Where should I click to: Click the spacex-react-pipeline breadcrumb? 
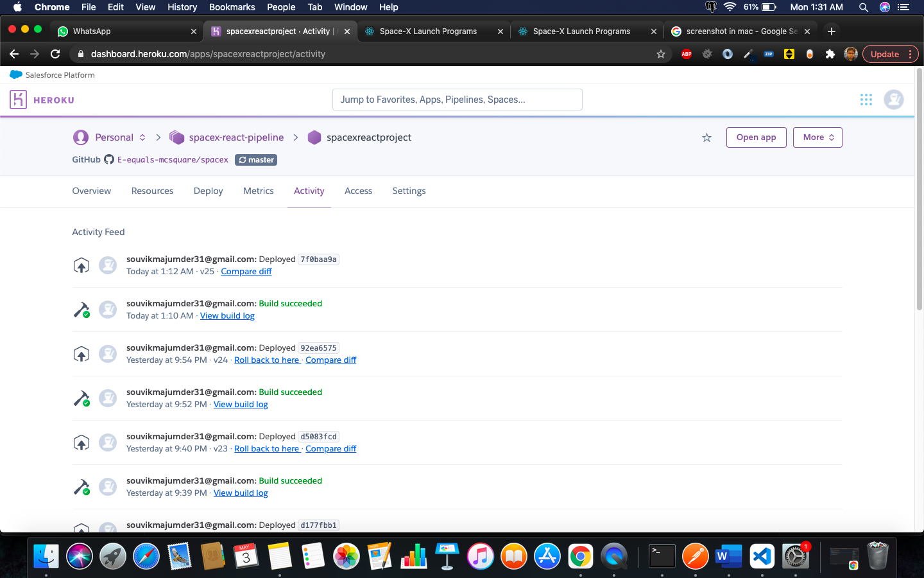236,137
